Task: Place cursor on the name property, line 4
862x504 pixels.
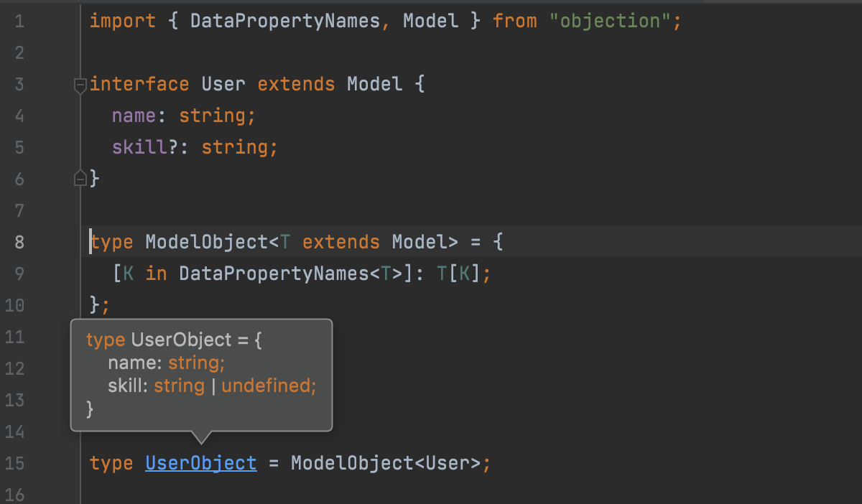Action: (134, 116)
